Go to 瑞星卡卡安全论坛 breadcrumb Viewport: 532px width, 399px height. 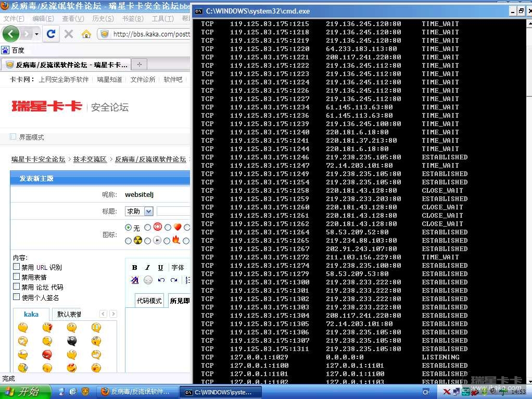tap(38, 159)
